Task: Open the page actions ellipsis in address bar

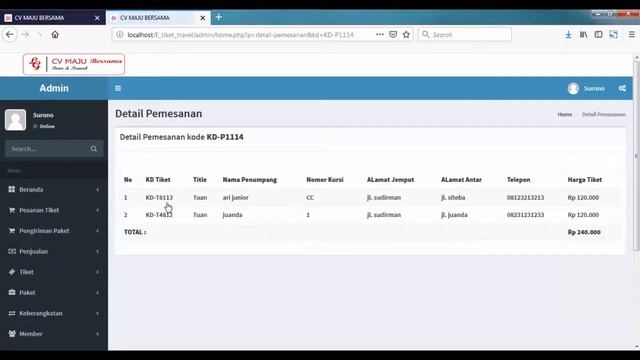Action: pyautogui.click(x=380, y=35)
